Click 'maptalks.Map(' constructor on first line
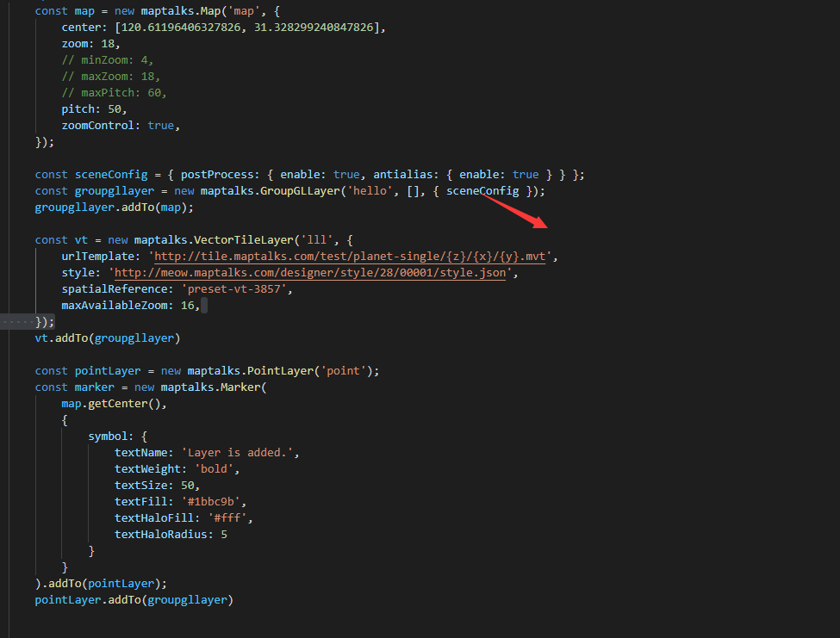This screenshot has height=638, width=840. tap(184, 11)
